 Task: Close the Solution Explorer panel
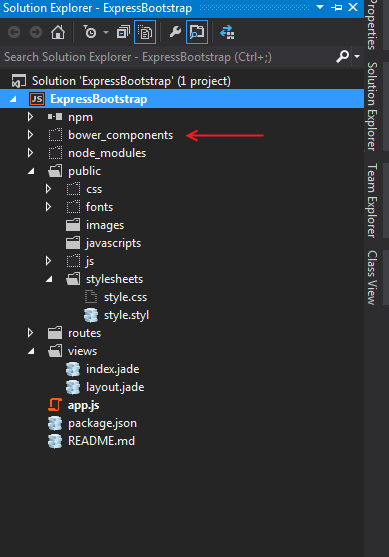click(353, 7)
